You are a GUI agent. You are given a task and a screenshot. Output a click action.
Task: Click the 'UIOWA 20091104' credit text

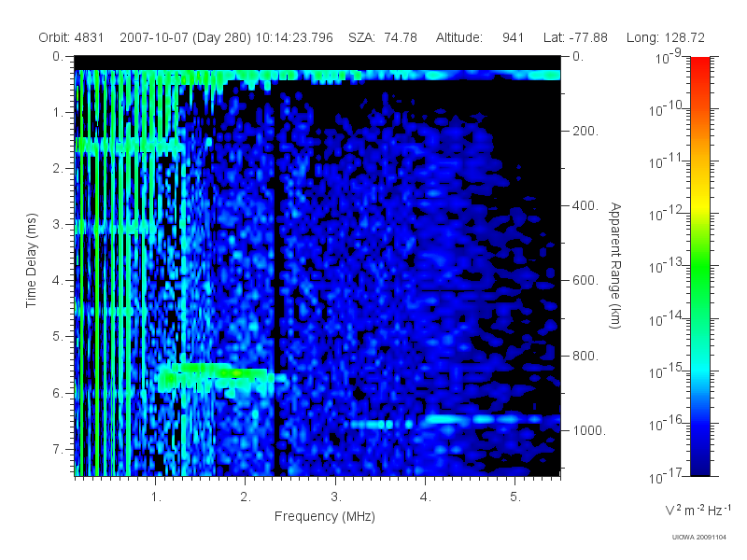(x=698, y=538)
